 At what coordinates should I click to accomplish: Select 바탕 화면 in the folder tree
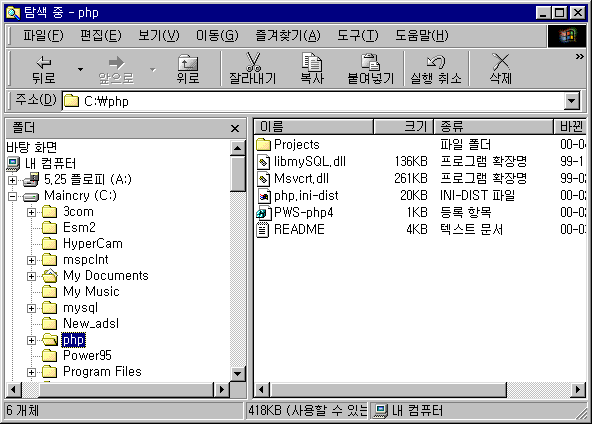[32, 147]
